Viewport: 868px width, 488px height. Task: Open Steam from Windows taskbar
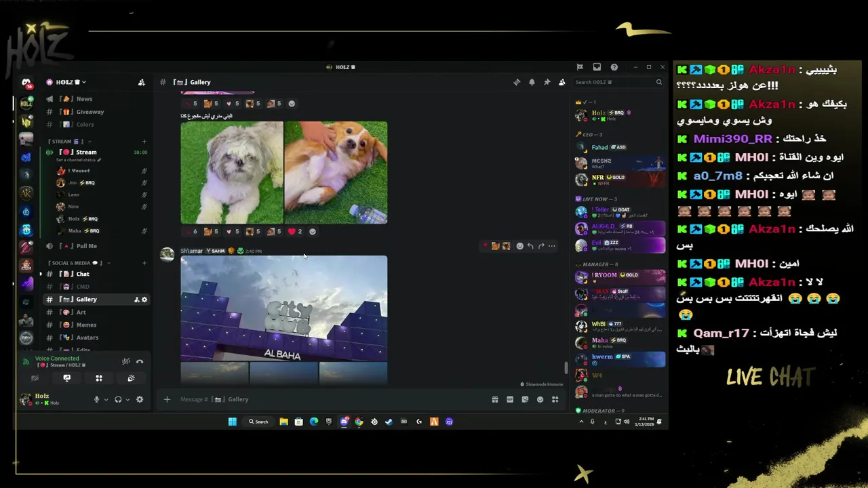click(389, 422)
